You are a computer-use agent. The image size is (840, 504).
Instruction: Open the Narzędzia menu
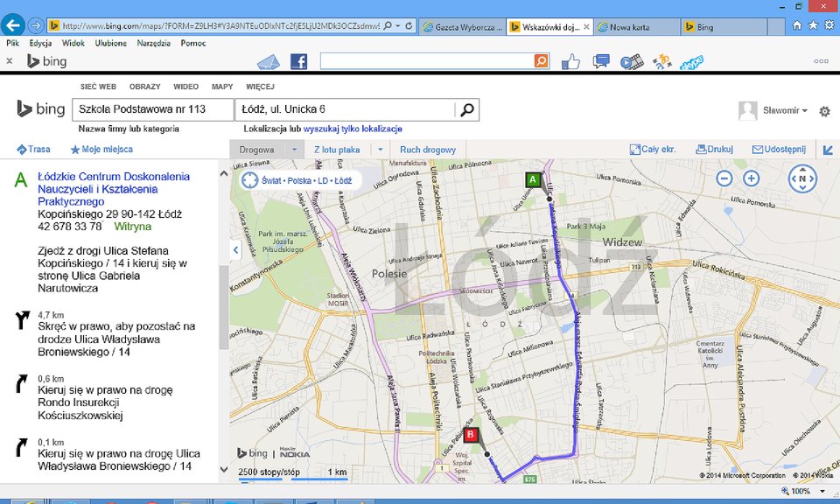coord(154,43)
